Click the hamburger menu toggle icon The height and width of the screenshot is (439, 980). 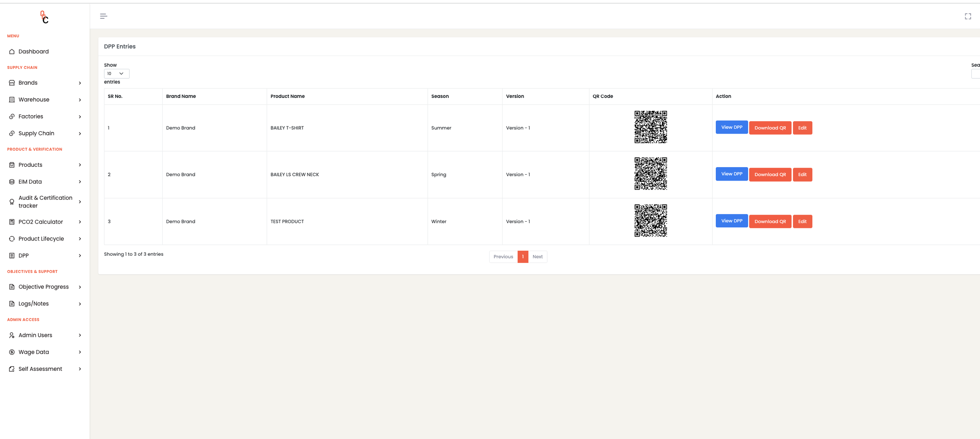pos(103,16)
